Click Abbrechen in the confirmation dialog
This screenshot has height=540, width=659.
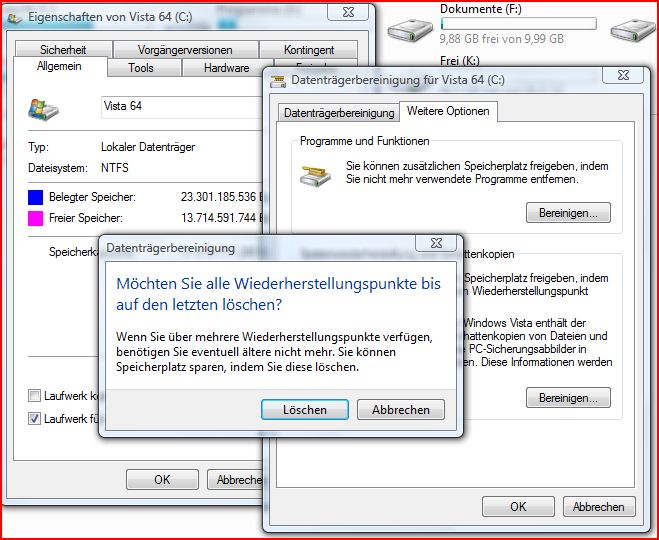401,409
